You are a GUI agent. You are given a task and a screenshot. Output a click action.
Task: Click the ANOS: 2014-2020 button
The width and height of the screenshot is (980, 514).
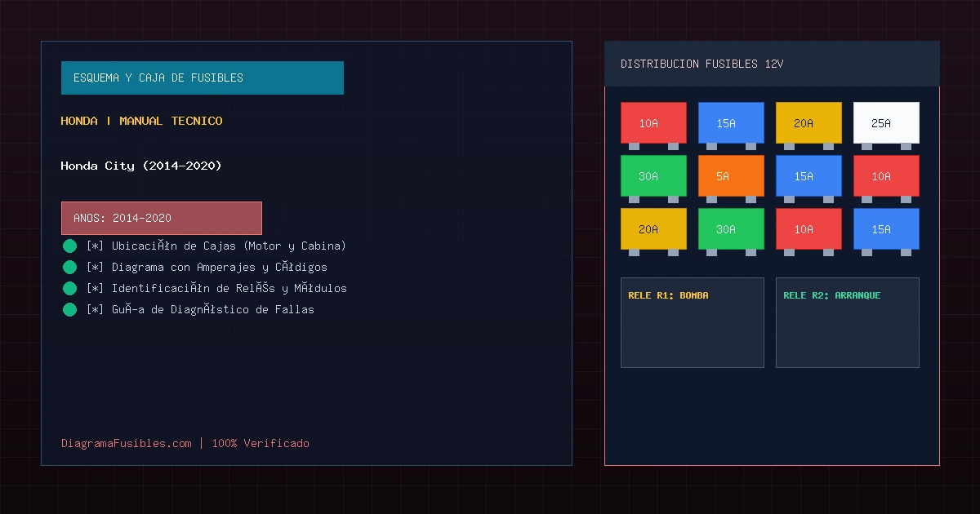tap(162, 218)
